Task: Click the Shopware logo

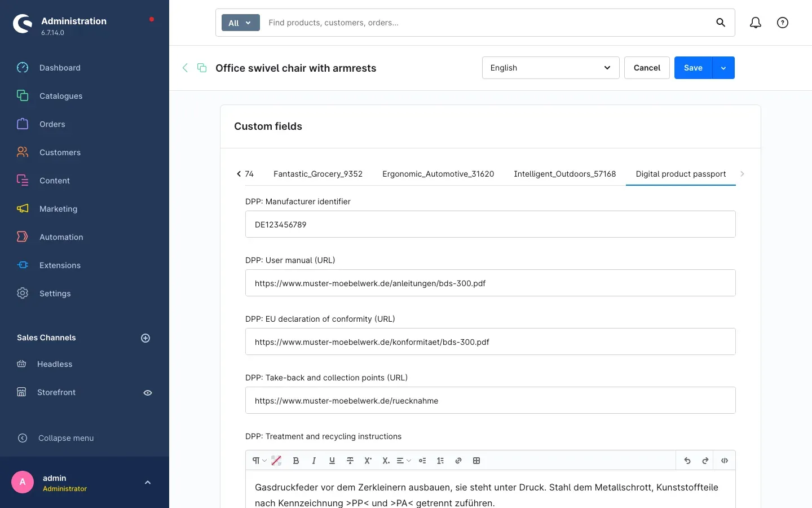Action: coord(23,24)
